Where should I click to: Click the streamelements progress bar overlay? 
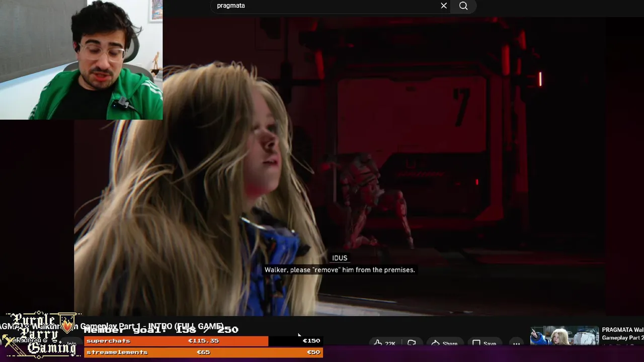pos(203,352)
